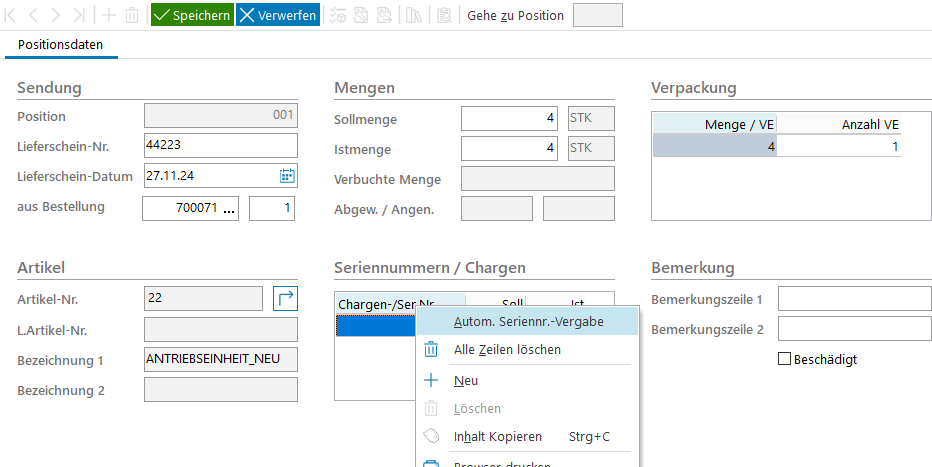Screen dimensions: 932x467
Task: Click the Verwerfen discard button
Action: [278, 15]
